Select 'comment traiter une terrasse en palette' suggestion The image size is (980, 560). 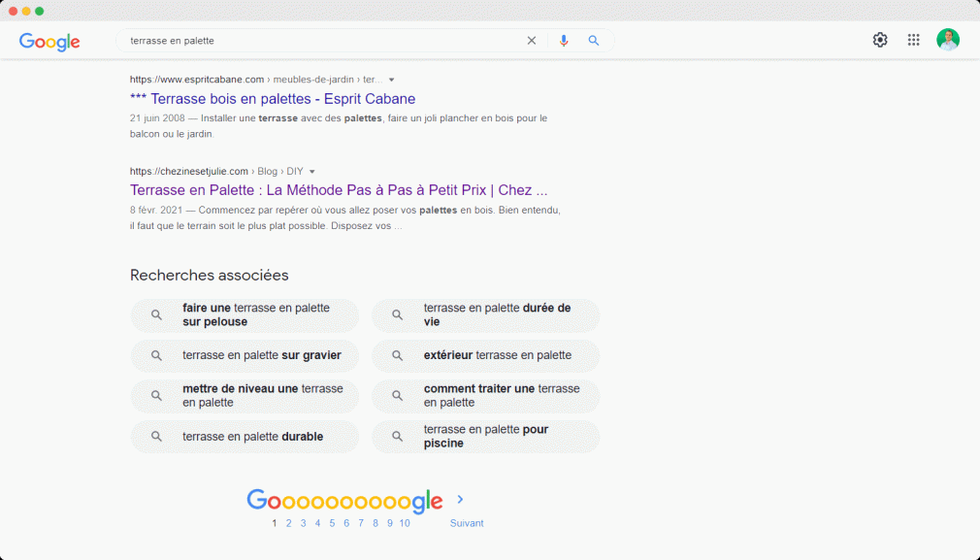pyautogui.click(x=485, y=396)
